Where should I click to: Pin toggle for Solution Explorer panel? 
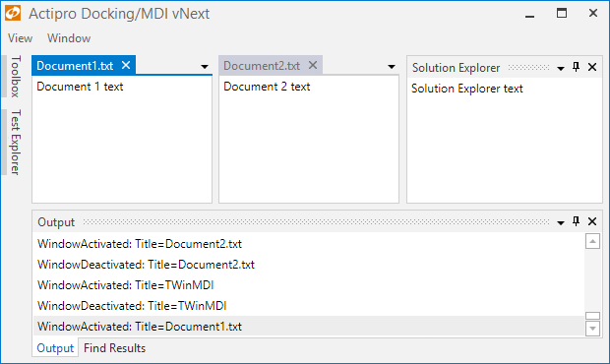pyautogui.click(x=577, y=67)
